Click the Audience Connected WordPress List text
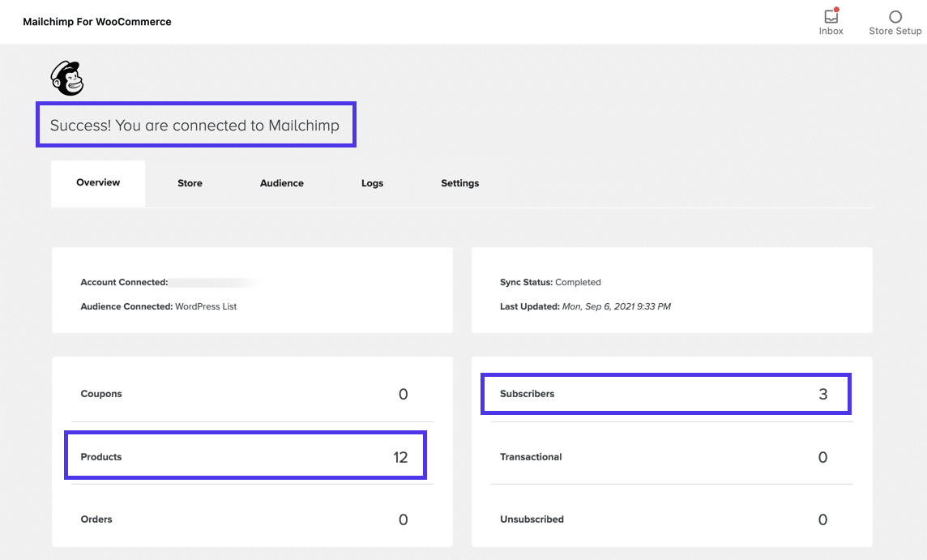 (158, 306)
